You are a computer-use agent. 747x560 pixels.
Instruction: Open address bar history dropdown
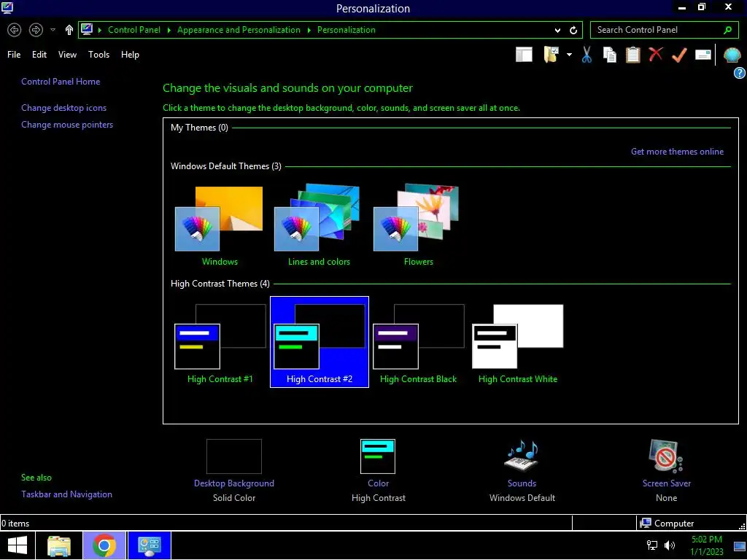point(557,30)
